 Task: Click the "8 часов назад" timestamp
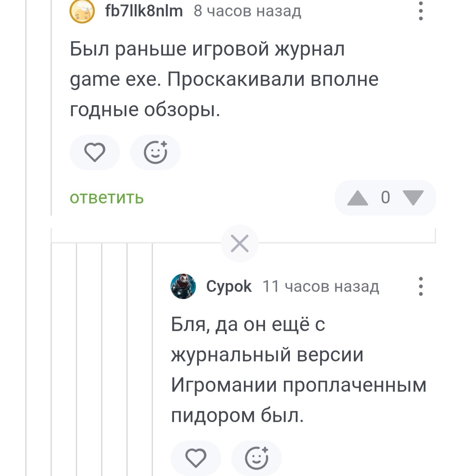point(247,11)
